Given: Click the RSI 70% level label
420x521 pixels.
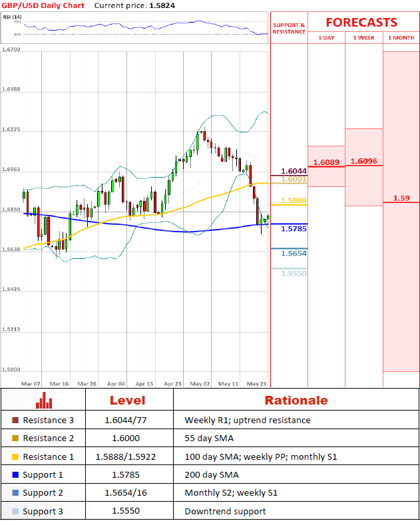Looking at the screenshot, I should tap(17, 22).
